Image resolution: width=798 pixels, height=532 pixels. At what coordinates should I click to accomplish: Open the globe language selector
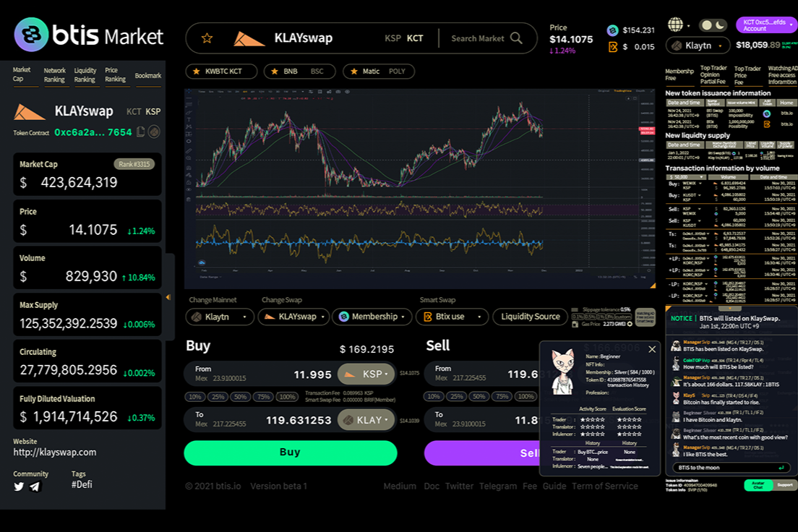[675, 25]
